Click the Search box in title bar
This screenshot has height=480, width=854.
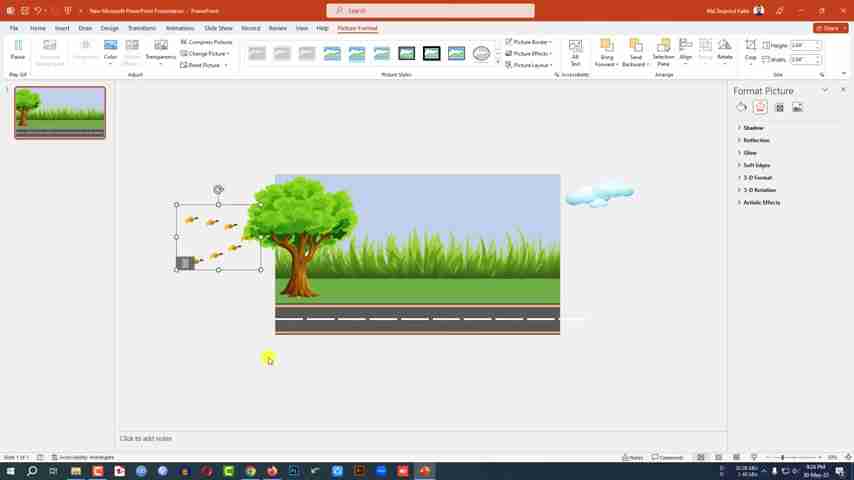(430, 10)
